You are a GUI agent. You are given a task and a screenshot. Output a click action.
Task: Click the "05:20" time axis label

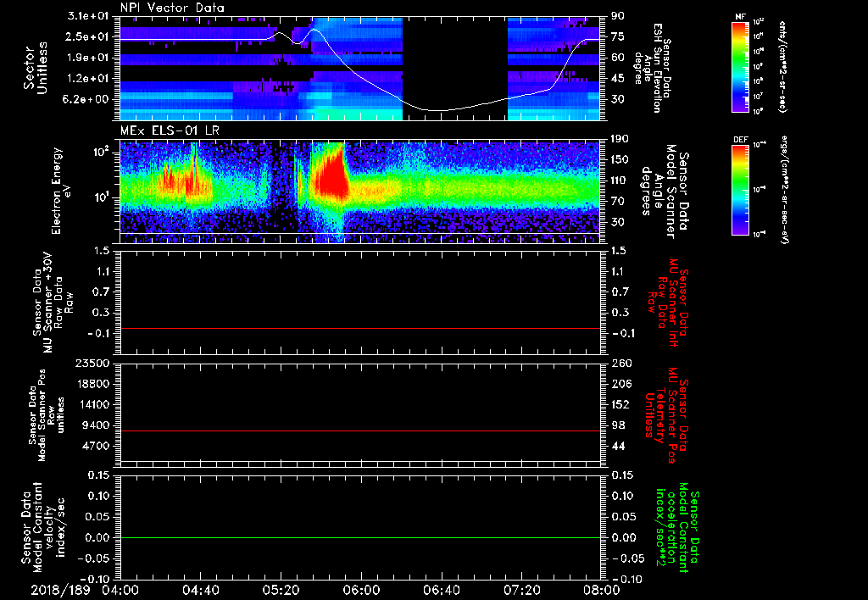pyautogui.click(x=281, y=590)
